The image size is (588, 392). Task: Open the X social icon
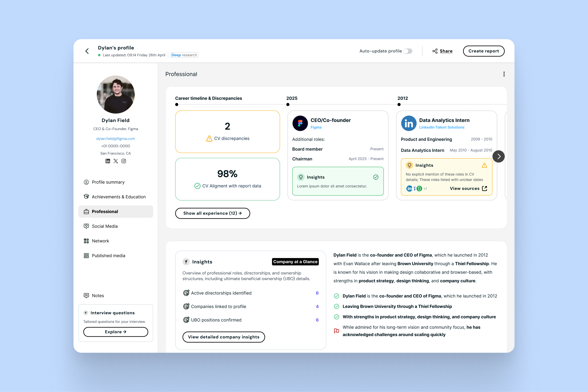point(116,161)
